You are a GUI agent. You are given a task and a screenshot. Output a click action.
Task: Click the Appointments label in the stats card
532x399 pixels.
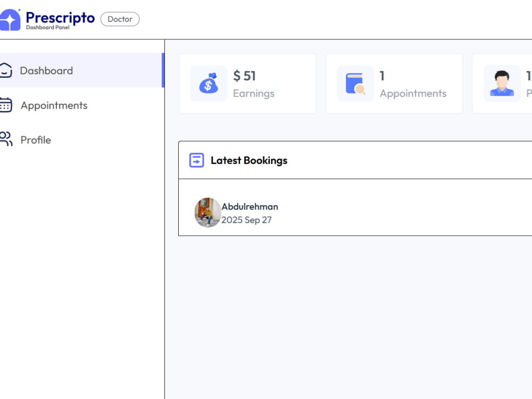click(x=413, y=93)
